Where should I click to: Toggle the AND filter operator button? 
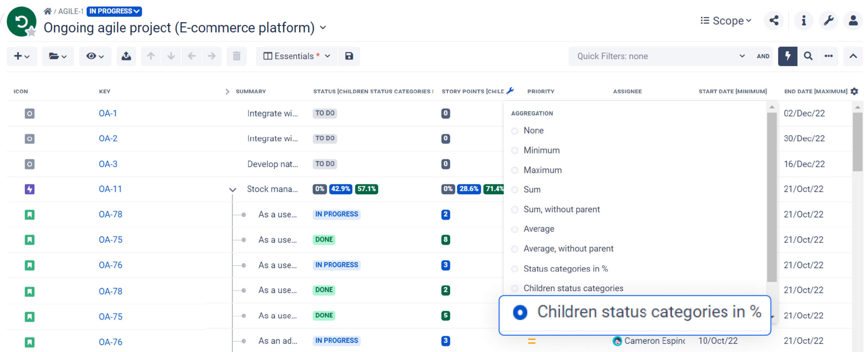[x=763, y=56]
